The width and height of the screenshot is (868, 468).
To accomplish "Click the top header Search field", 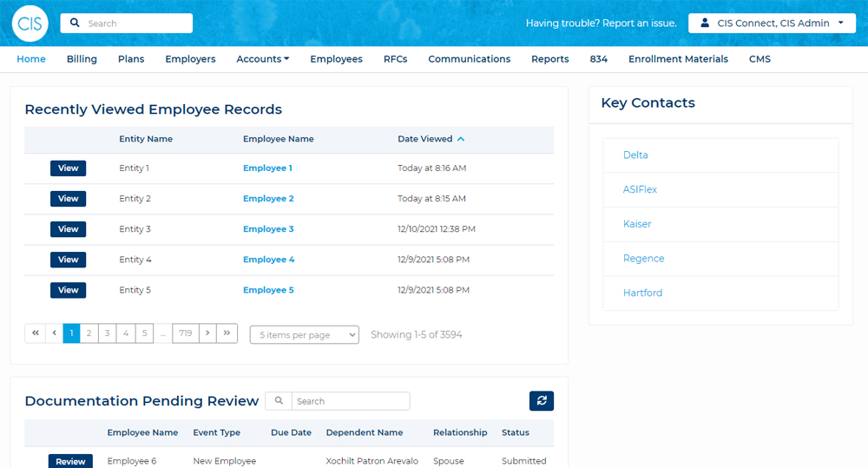I will click(x=135, y=23).
